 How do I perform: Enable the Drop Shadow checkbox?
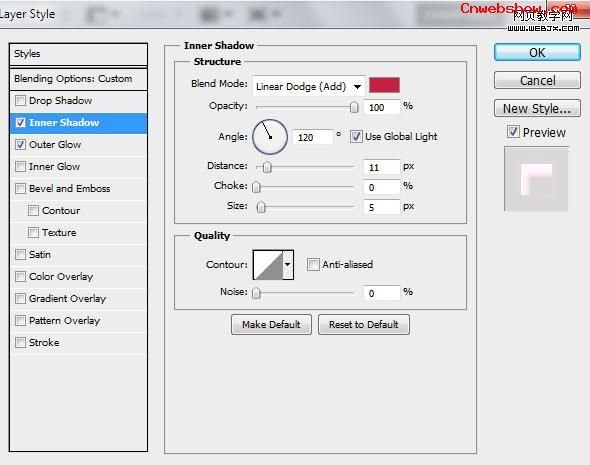point(20,100)
